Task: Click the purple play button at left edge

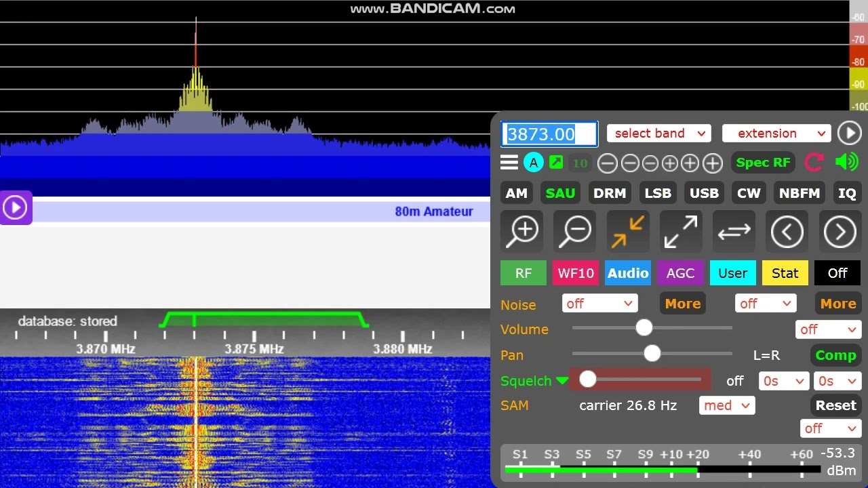Action: [x=16, y=207]
